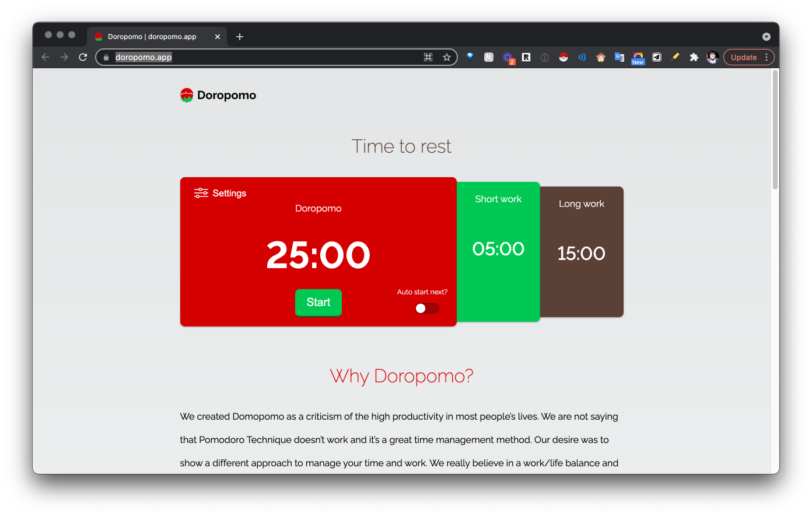Click the 05:00 short work time

click(x=498, y=249)
